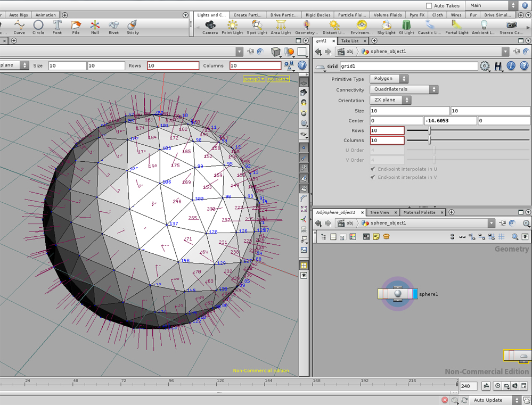The image size is (532, 405).
Task: Open the viewport tool help
Action: [x=302, y=65]
